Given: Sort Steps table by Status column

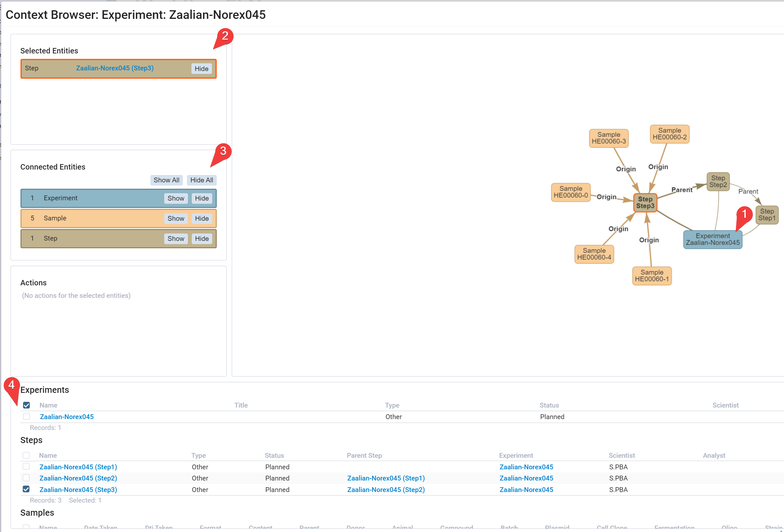Looking at the screenshot, I should 274,456.
